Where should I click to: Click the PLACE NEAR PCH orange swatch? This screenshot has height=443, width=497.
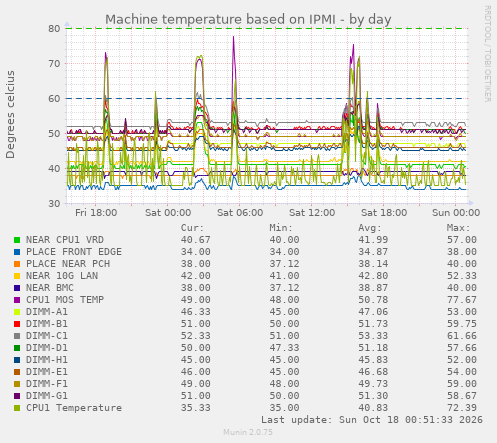(17, 264)
